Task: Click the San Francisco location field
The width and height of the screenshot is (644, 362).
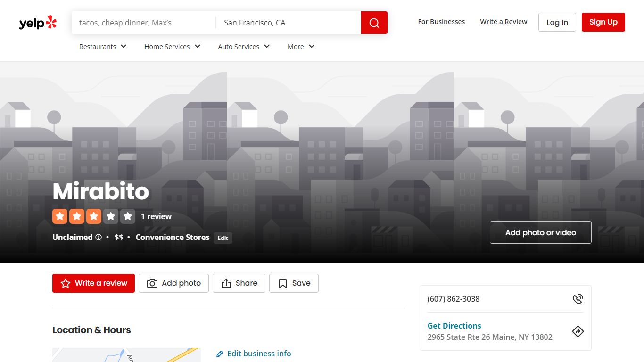Action: coord(289,23)
